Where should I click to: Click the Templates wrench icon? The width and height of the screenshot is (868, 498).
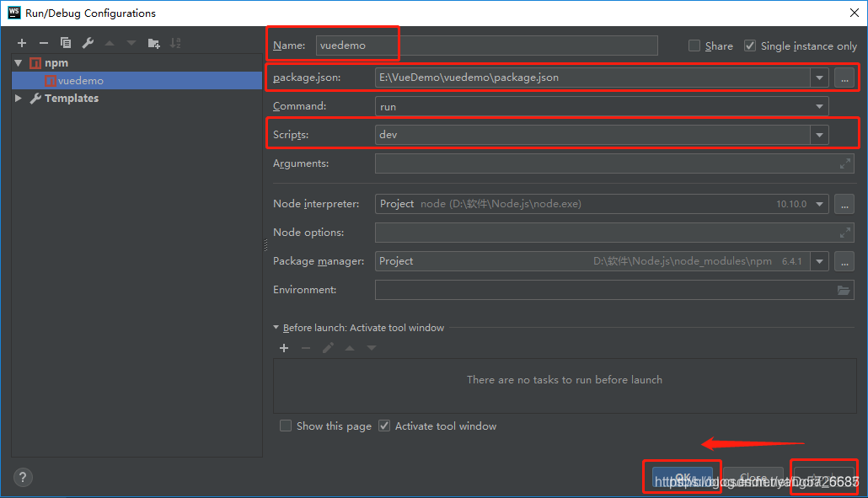[x=35, y=99]
